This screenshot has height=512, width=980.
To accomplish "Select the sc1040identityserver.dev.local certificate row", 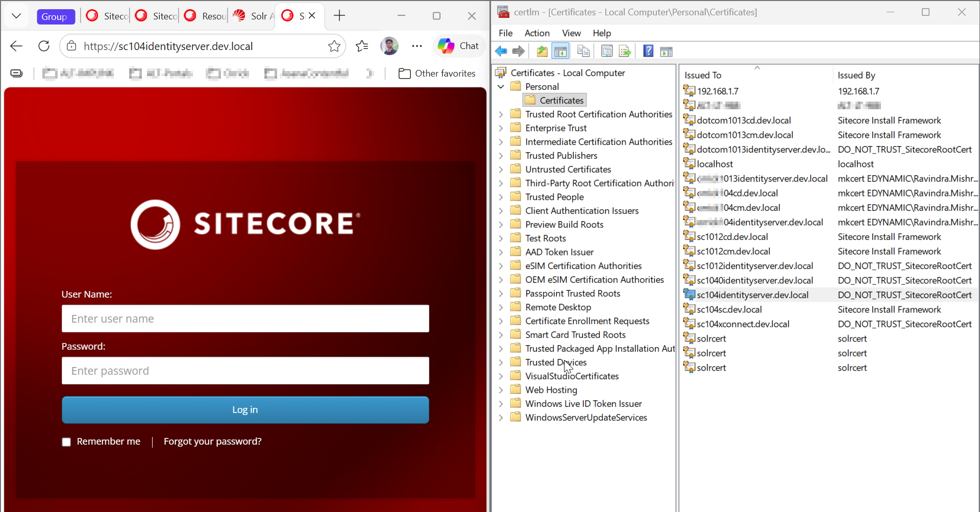I will point(830,280).
